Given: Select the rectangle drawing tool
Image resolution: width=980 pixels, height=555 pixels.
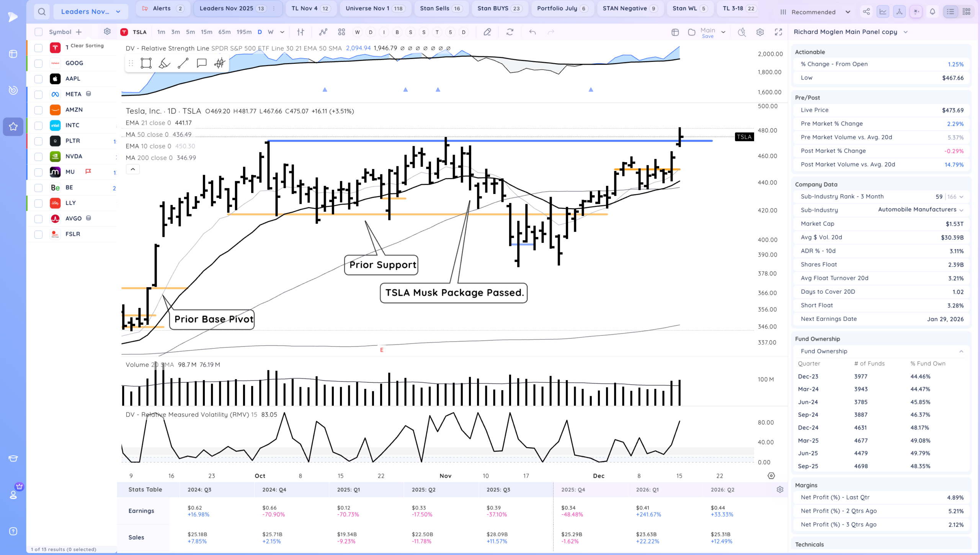Looking at the screenshot, I should pos(146,63).
